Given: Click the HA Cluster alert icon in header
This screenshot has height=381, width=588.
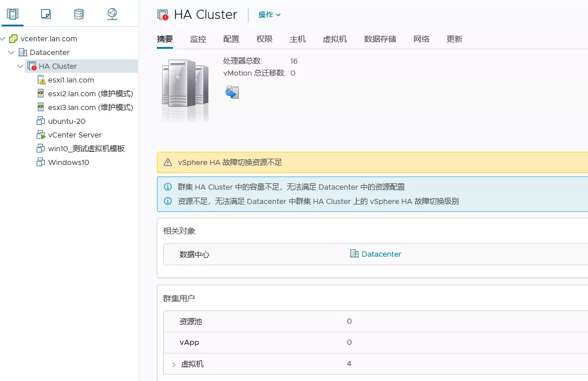Looking at the screenshot, I should [163, 15].
